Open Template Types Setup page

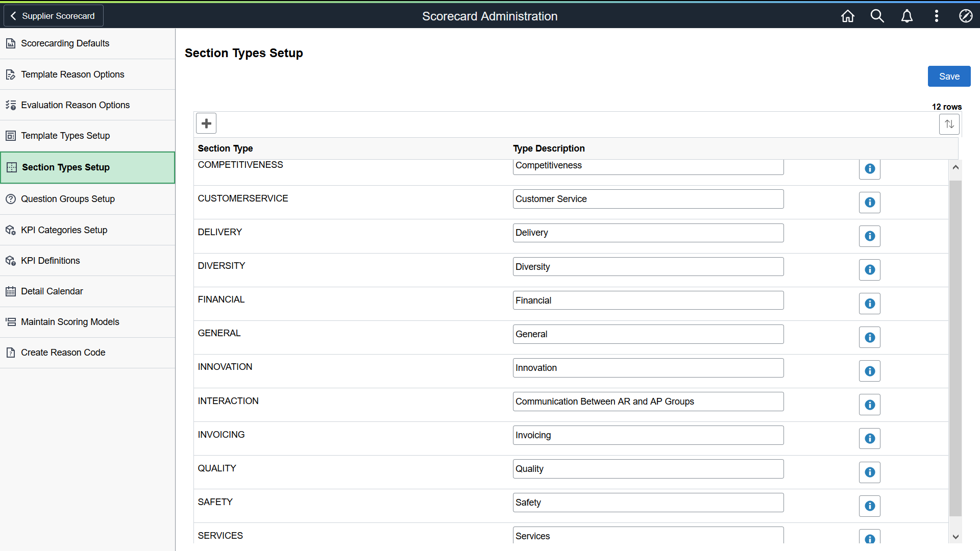[65, 135]
